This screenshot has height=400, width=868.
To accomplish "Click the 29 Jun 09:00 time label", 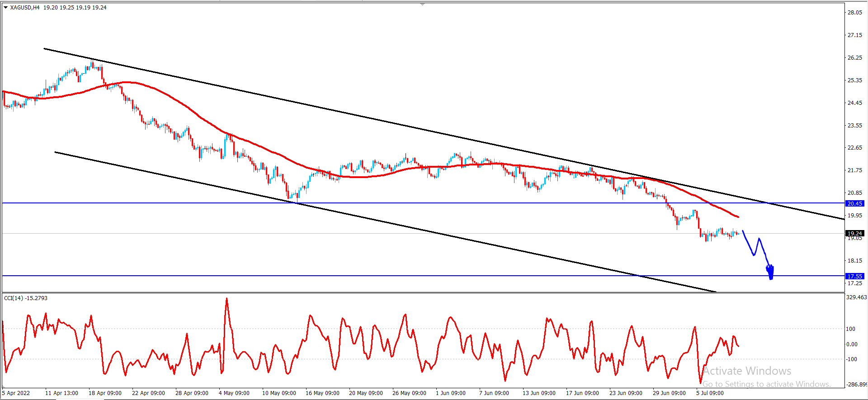I will 669,393.
